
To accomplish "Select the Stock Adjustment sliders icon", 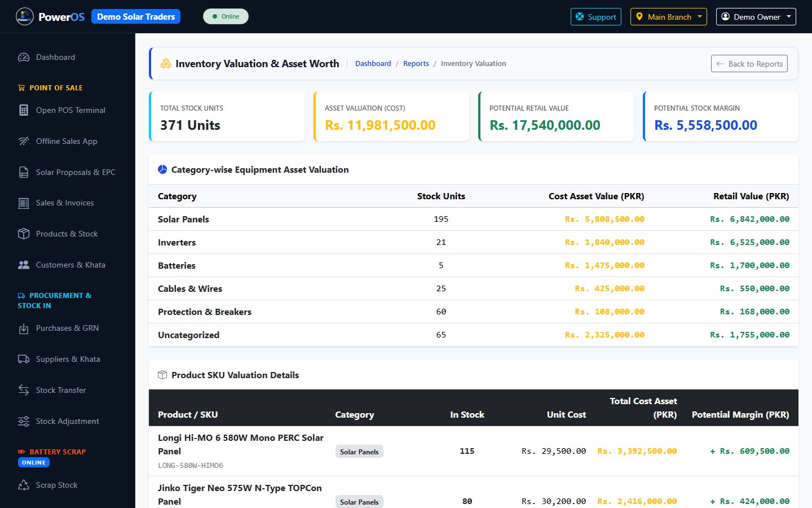I will [x=24, y=421].
